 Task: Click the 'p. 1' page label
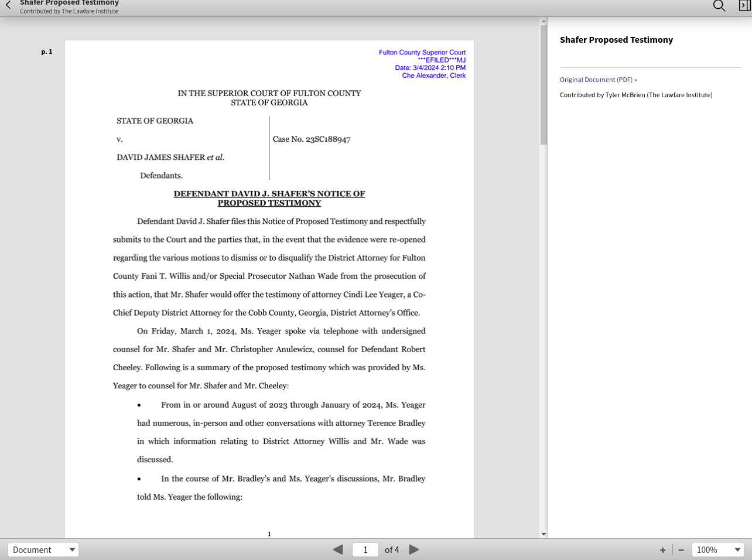pos(47,52)
